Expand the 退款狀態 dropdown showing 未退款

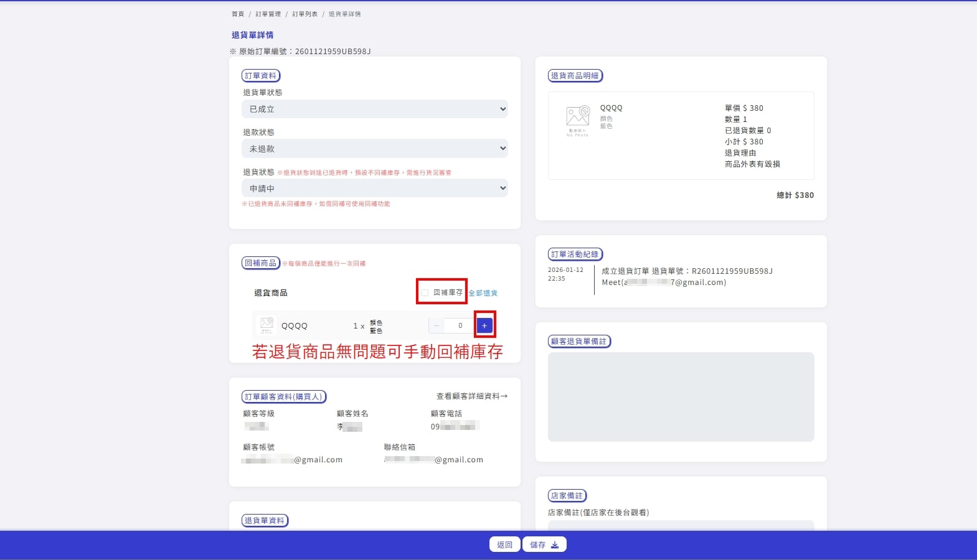(375, 149)
